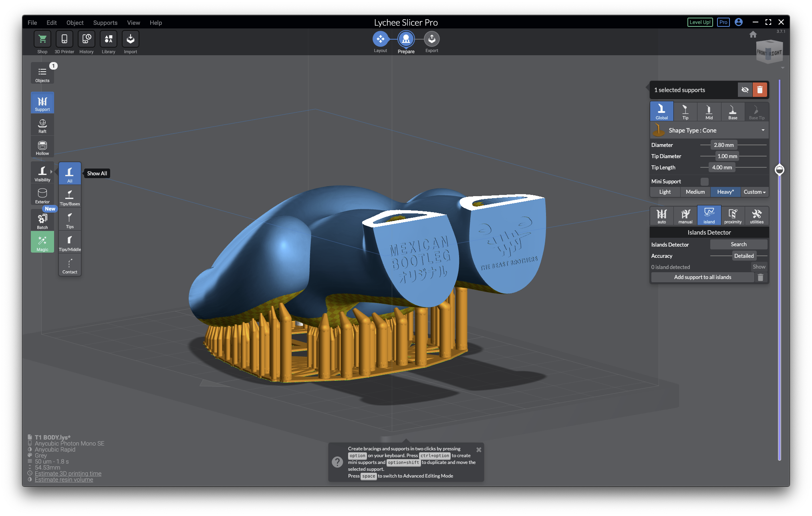Open the Shop cart icon
Viewport: 812px width, 516px height.
[42, 39]
